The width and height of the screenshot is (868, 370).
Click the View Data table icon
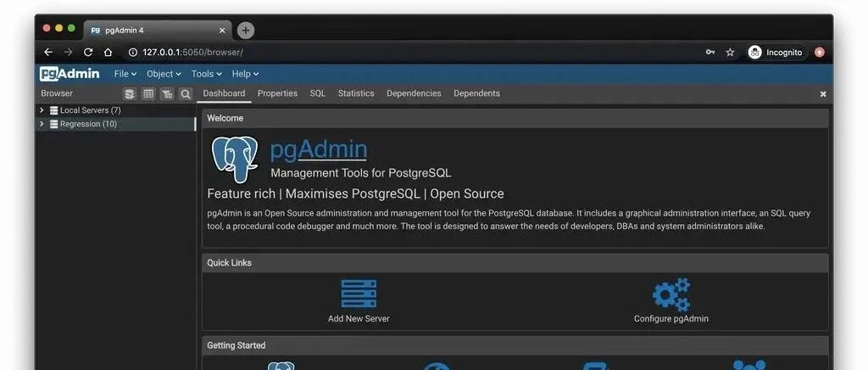(x=148, y=93)
